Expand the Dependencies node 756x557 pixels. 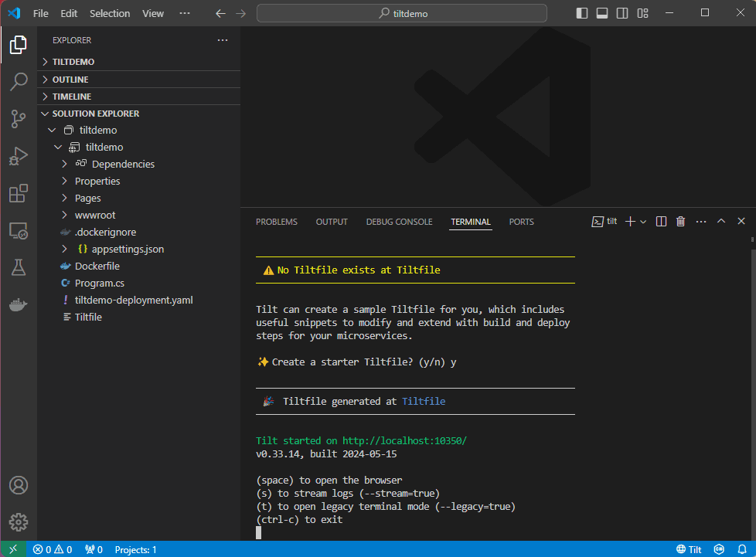click(65, 164)
